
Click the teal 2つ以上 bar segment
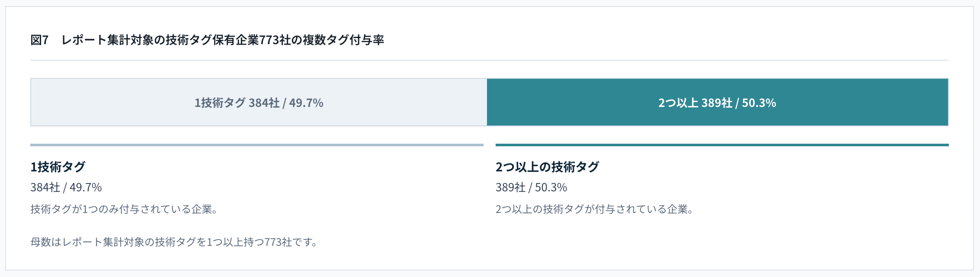[717, 102]
